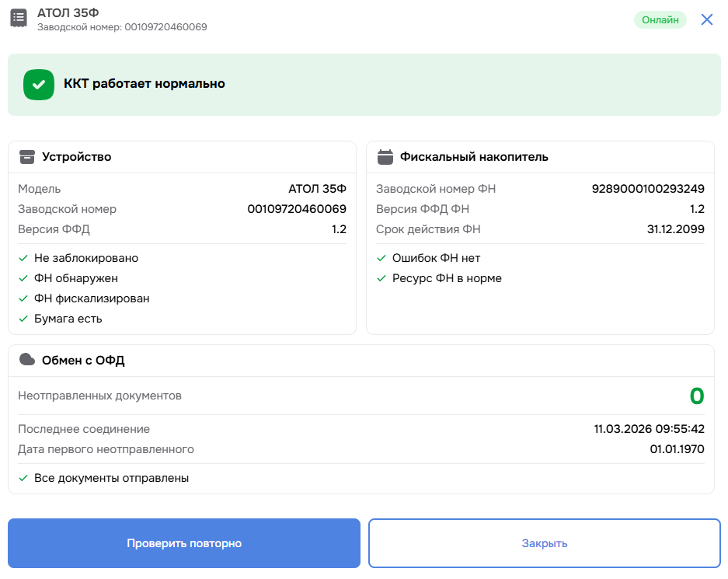Select the last connection time 11.03.2026 09:55:42

tap(649, 429)
